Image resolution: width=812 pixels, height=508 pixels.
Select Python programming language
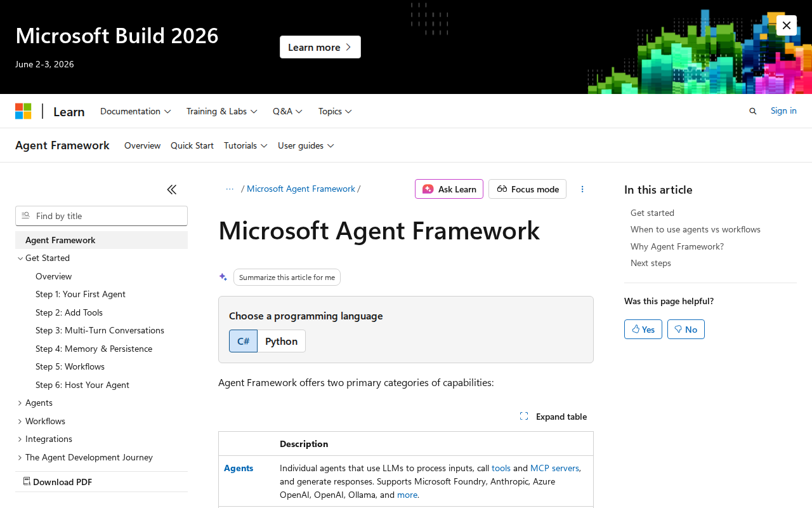pyautogui.click(x=281, y=341)
